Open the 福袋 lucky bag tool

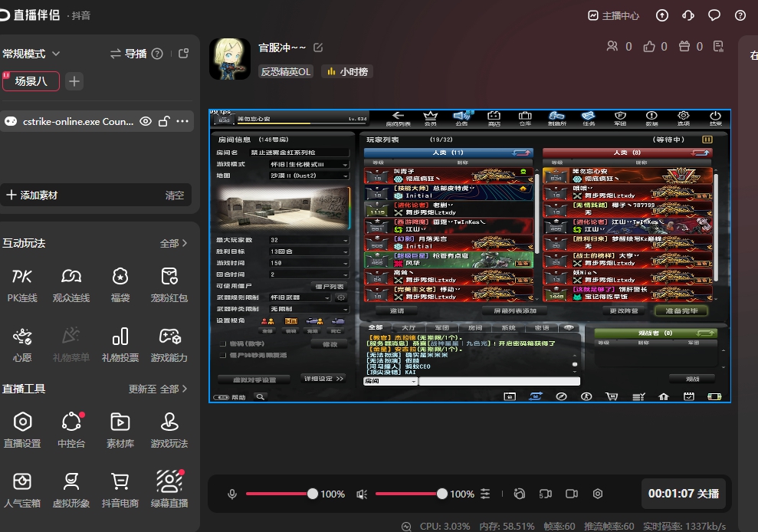(x=120, y=285)
